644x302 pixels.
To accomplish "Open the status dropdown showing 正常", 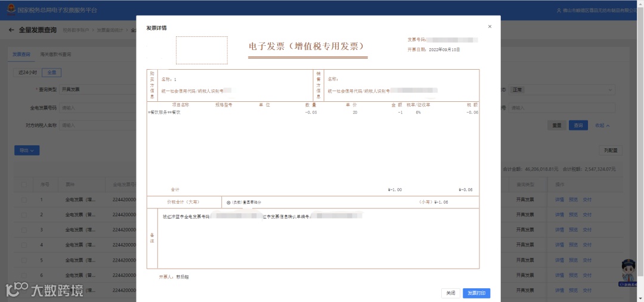I will tap(562, 89).
